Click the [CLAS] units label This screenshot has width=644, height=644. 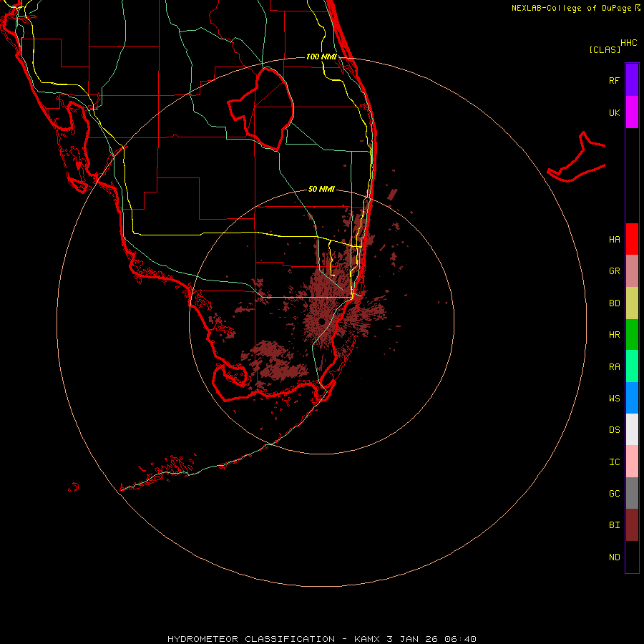(605, 49)
